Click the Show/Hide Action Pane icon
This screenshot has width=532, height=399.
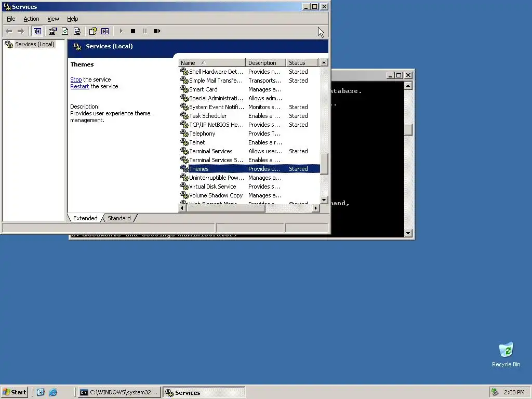(105, 31)
